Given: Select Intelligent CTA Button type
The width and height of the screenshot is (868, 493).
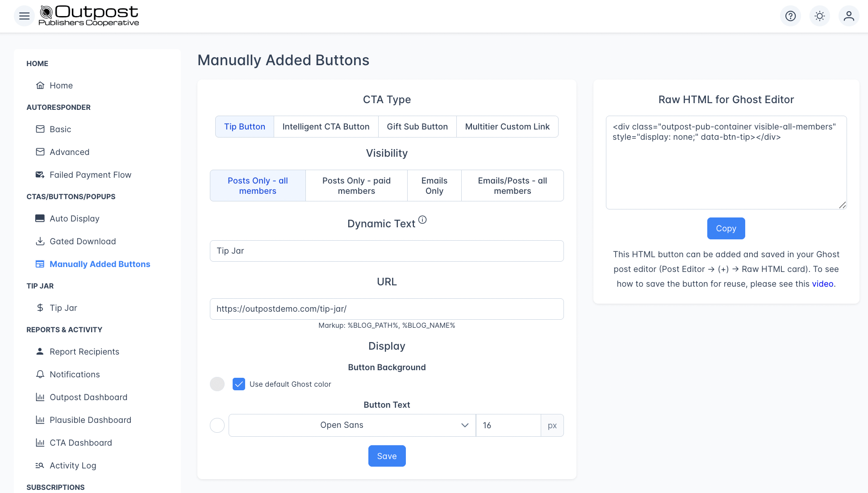Looking at the screenshot, I should click(x=326, y=126).
